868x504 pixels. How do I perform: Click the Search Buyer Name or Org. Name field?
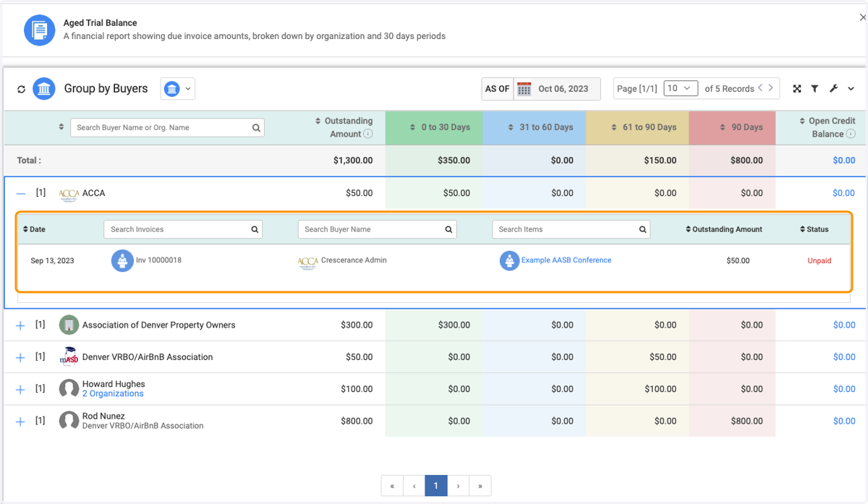point(167,127)
